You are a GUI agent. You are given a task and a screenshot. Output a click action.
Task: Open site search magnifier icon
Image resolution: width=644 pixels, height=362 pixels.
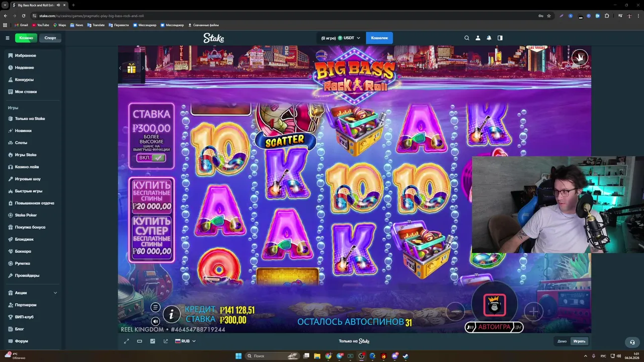(467, 38)
